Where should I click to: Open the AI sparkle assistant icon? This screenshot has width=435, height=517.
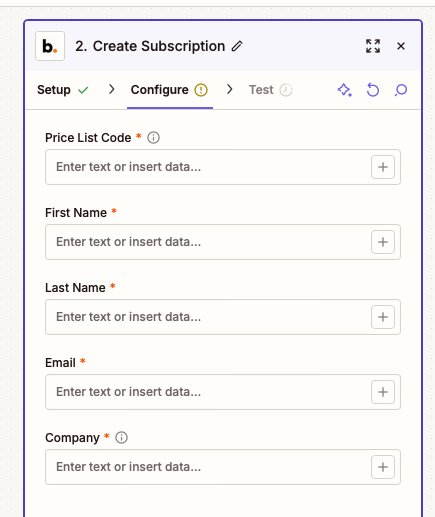(x=345, y=90)
